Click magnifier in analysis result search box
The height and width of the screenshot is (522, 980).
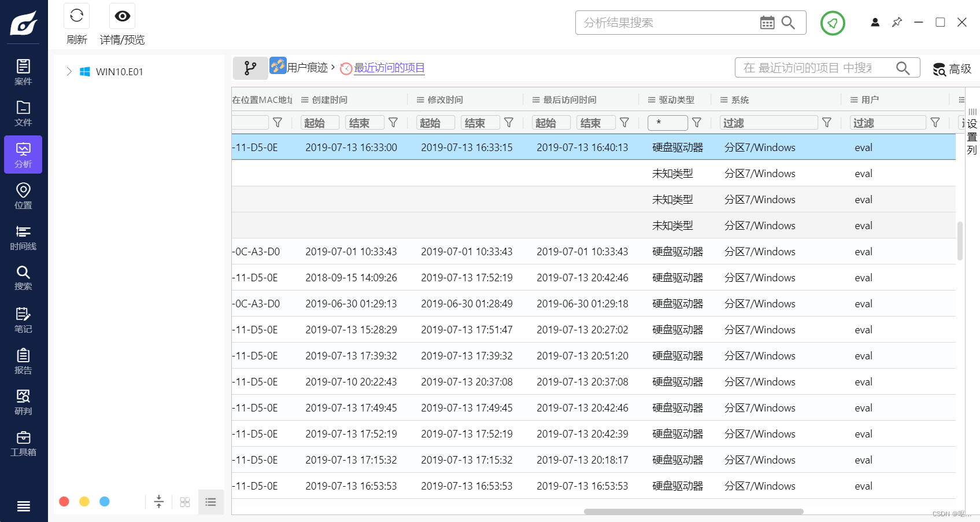pos(788,23)
